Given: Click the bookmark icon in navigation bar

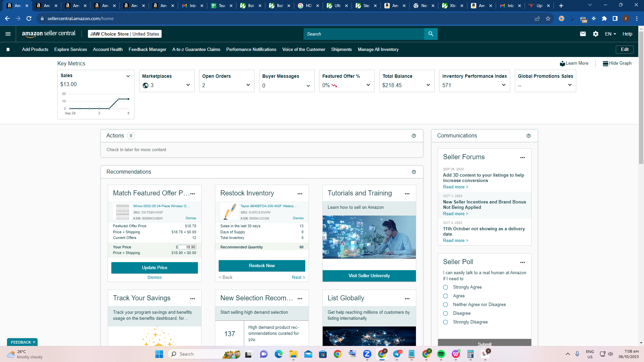Looking at the screenshot, I should pyautogui.click(x=8, y=50).
